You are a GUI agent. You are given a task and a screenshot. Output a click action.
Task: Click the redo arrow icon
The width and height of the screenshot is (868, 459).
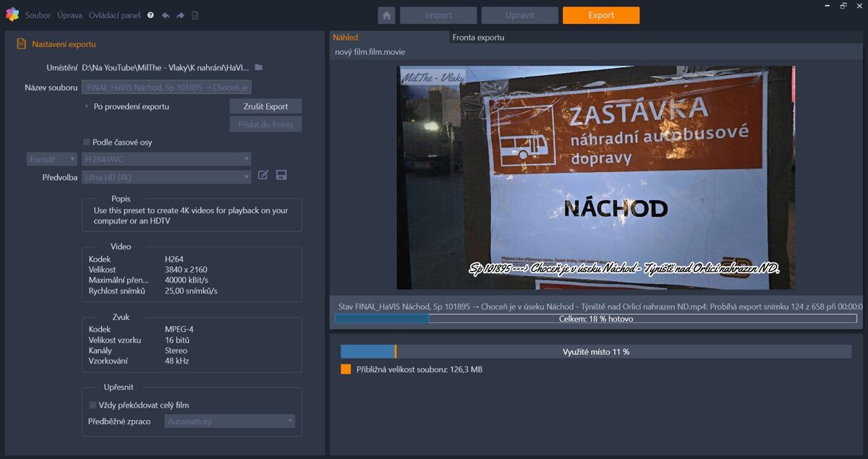click(x=179, y=14)
